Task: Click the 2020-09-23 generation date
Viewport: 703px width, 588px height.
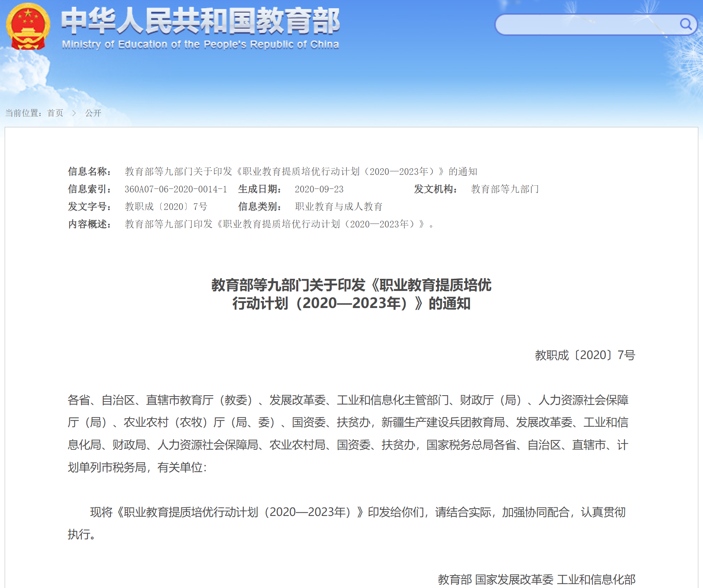Action: point(319,189)
